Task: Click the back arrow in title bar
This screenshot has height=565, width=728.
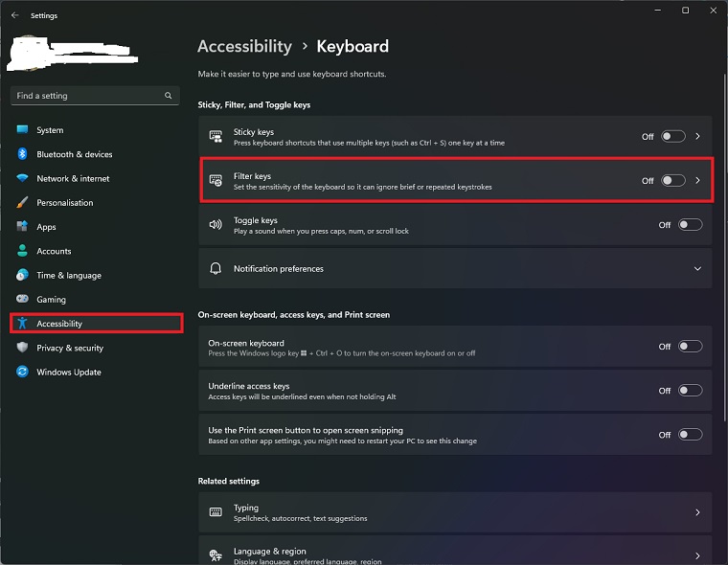Action: [14, 15]
